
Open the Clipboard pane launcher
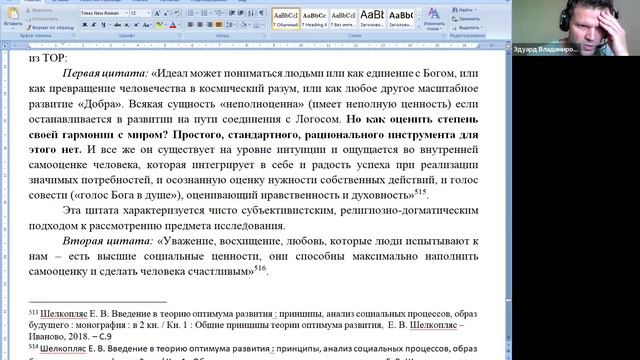click(x=74, y=36)
